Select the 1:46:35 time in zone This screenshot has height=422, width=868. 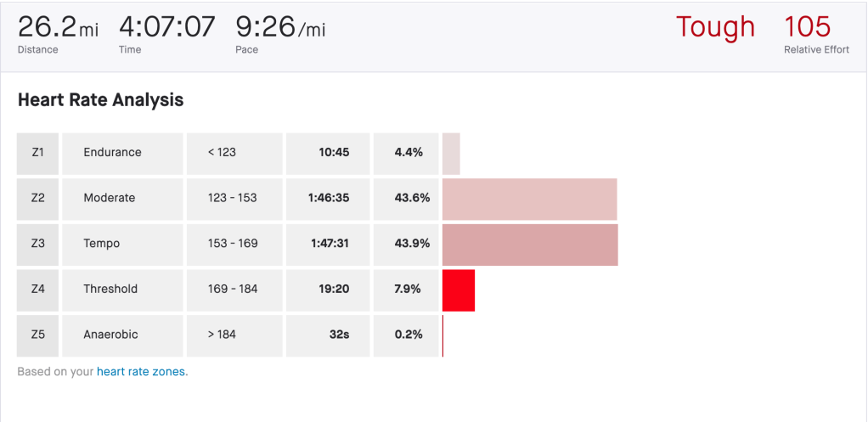(x=329, y=199)
